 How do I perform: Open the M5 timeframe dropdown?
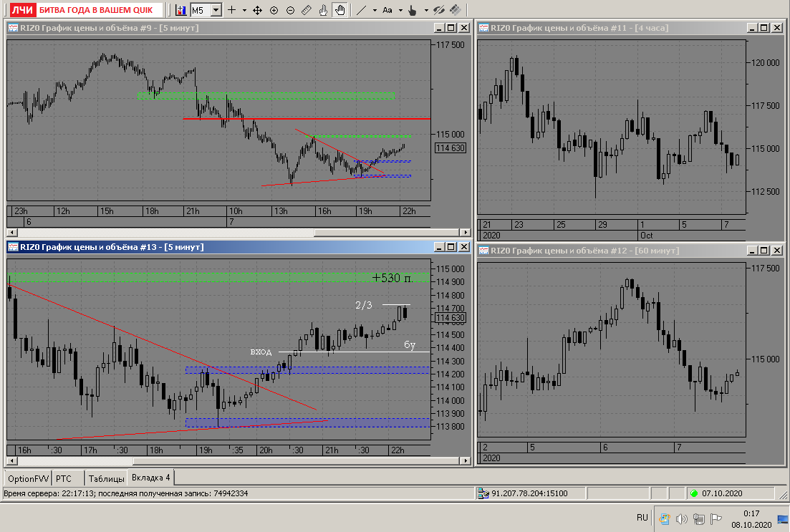(x=216, y=10)
